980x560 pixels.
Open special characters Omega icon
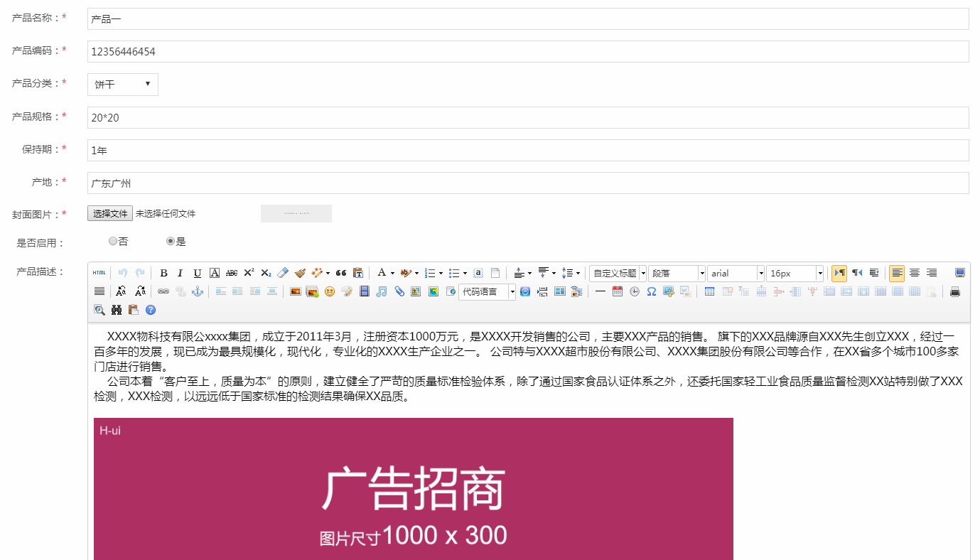(x=651, y=291)
